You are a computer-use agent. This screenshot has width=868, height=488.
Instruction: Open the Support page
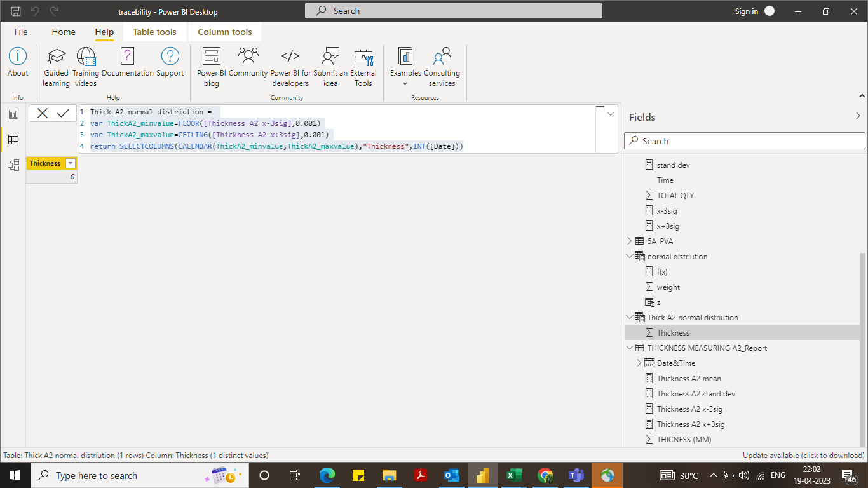[170, 62]
